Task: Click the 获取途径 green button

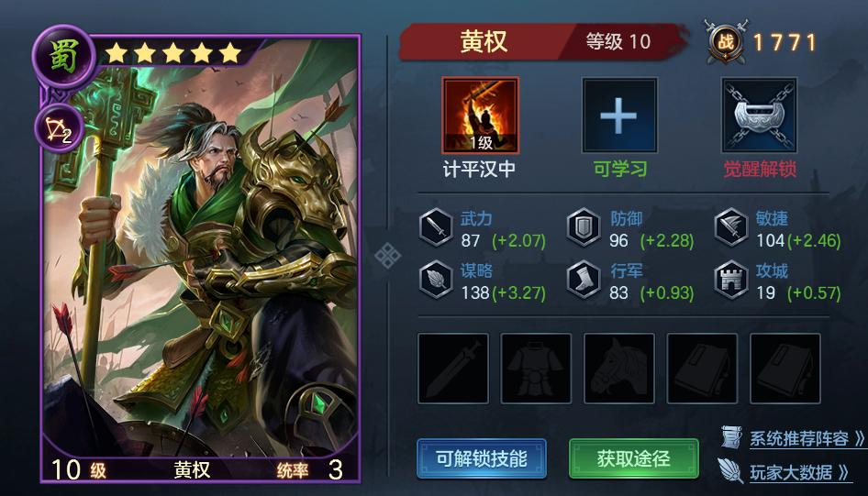Action: coord(634,458)
